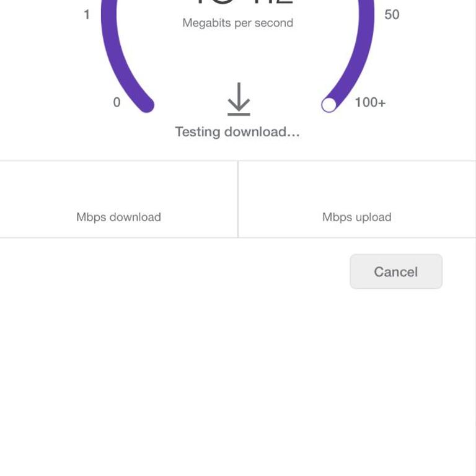Click the "100+" gauge scale label
The height and width of the screenshot is (476, 476).
(x=370, y=102)
